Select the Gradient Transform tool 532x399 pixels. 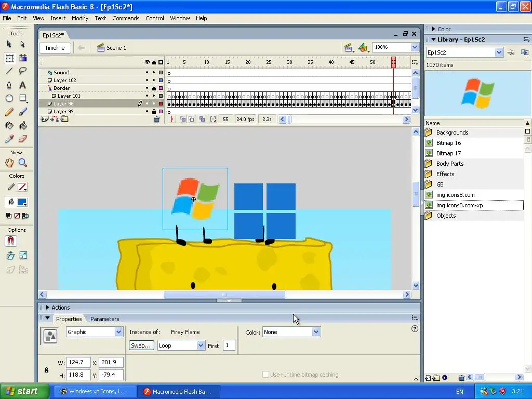click(x=23, y=58)
